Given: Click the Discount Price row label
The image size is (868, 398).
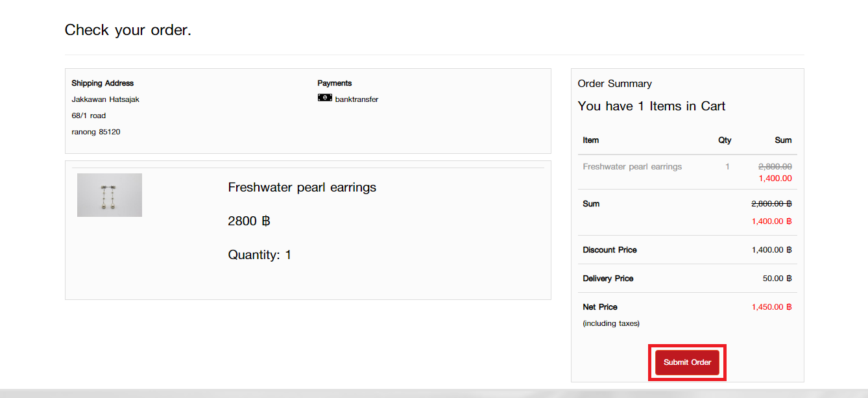Looking at the screenshot, I should (609, 250).
